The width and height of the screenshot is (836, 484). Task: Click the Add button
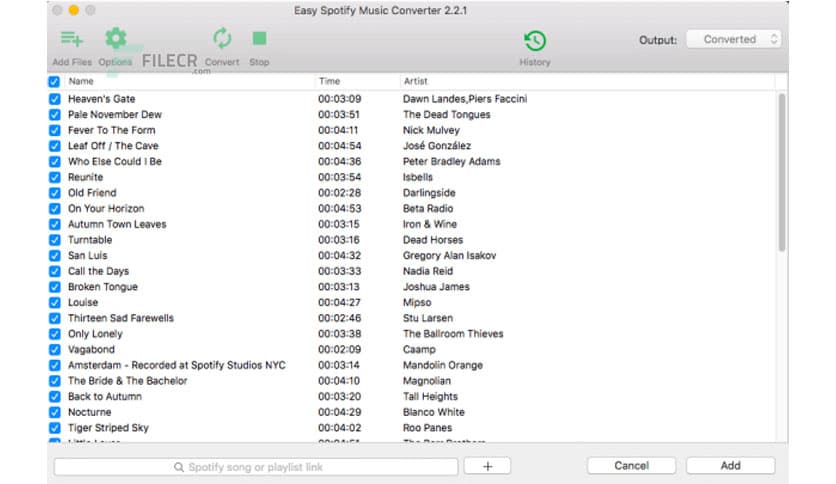pyautogui.click(x=730, y=465)
